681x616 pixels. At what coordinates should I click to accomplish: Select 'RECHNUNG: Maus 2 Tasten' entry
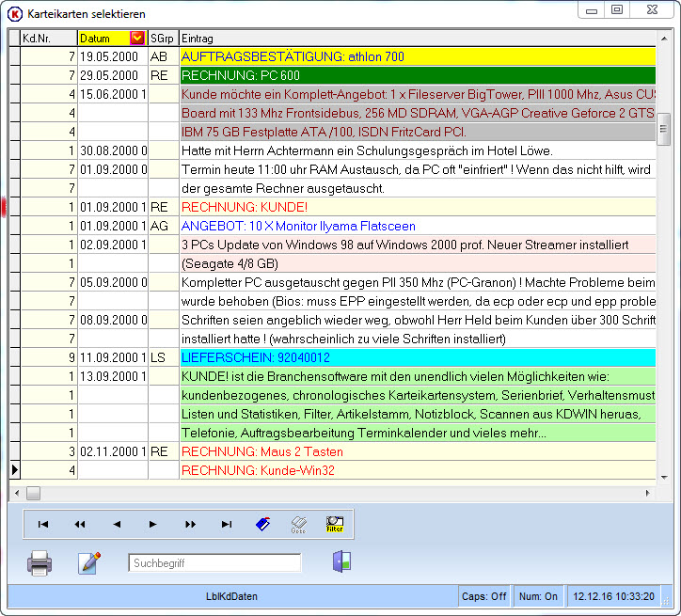(418, 451)
